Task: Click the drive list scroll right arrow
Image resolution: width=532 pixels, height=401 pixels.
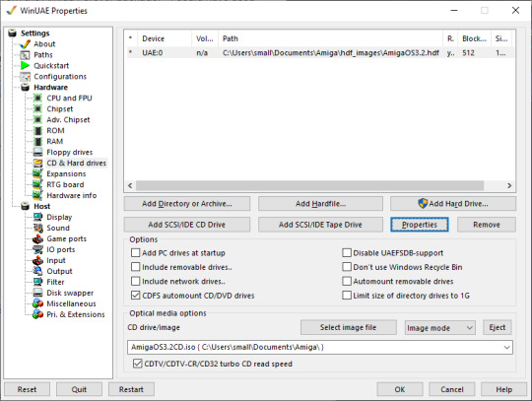Action: (509, 185)
